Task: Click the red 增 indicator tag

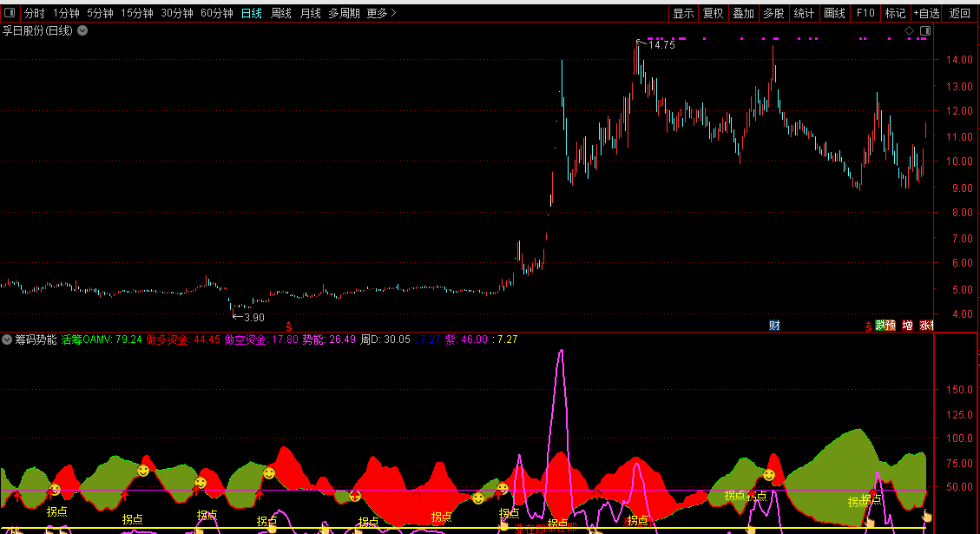Action: point(907,325)
